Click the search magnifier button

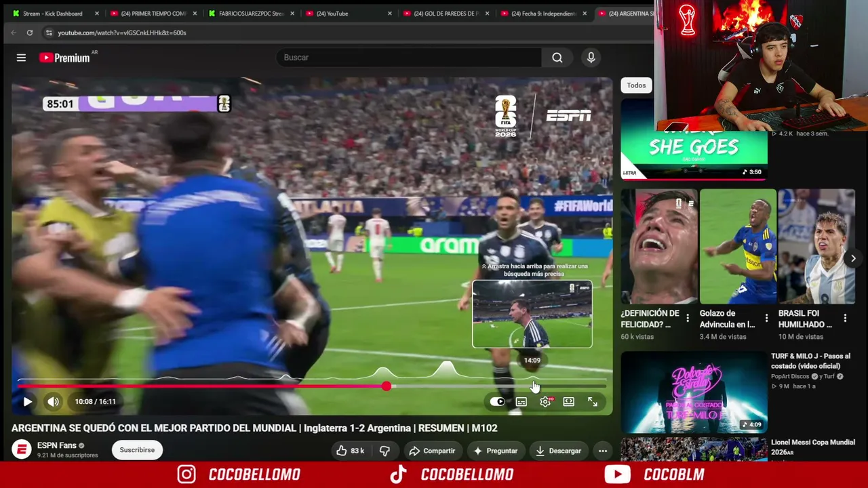pos(557,58)
